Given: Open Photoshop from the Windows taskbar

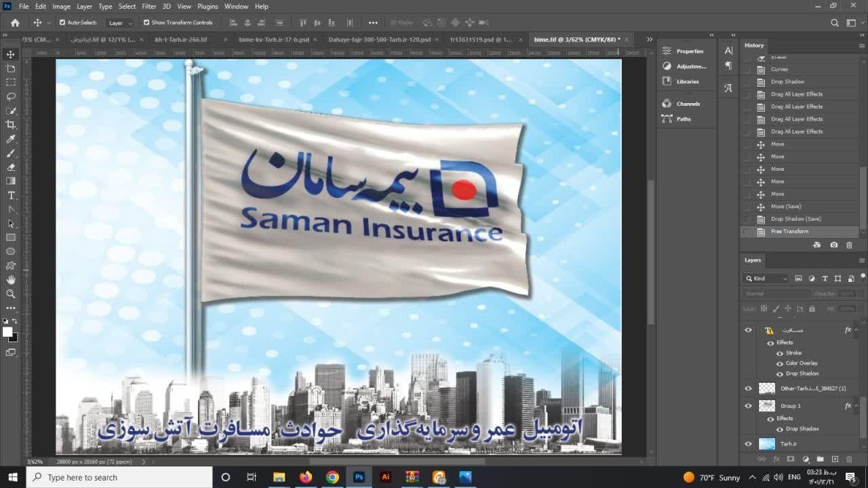Looking at the screenshot, I should pyautogui.click(x=359, y=477).
